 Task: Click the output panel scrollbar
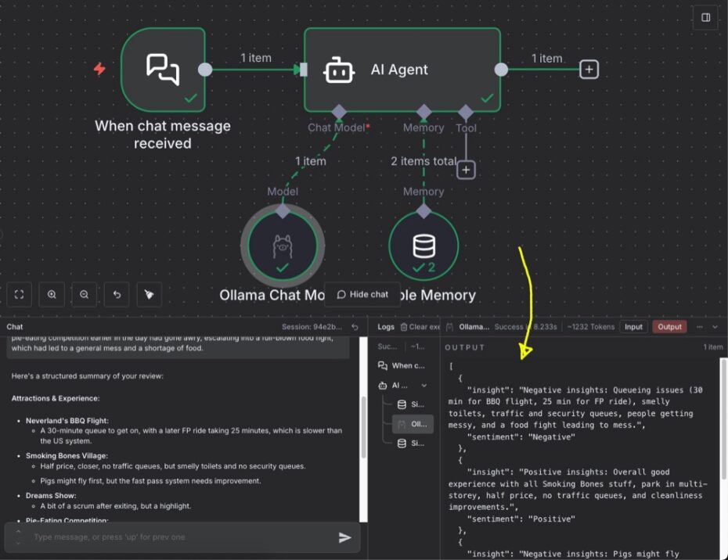tap(723, 418)
